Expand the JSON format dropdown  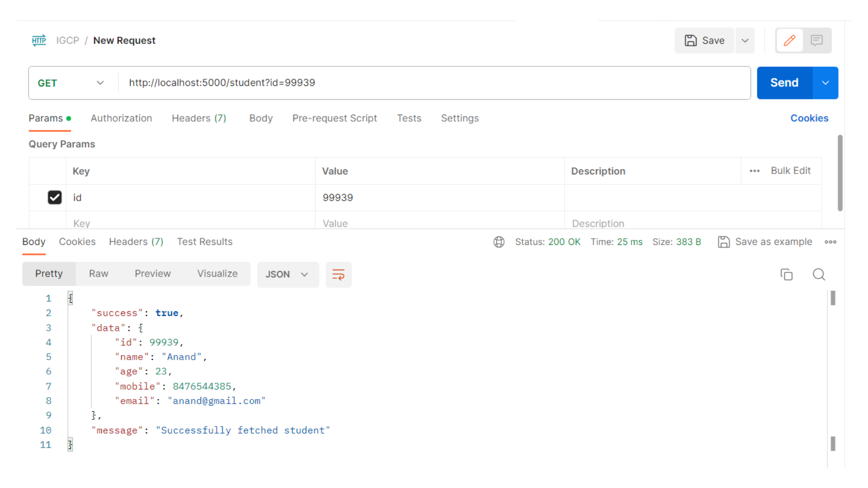pyautogui.click(x=304, y=274)
